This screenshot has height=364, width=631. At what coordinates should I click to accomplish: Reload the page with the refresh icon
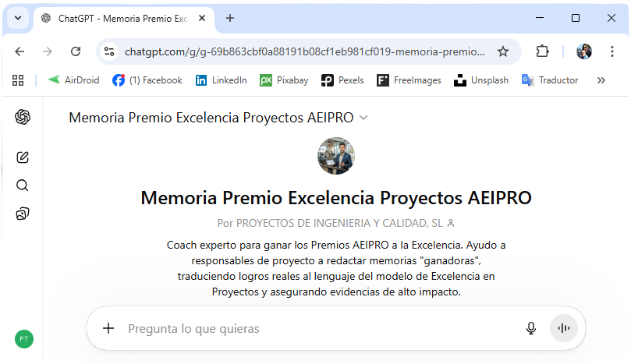click(x=76, y=51)
